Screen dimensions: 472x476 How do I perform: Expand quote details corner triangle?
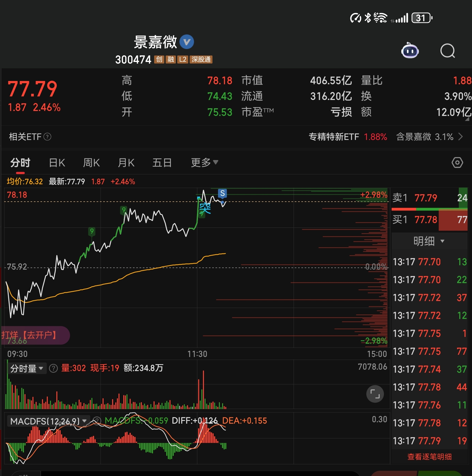click(x=467, y=119)
